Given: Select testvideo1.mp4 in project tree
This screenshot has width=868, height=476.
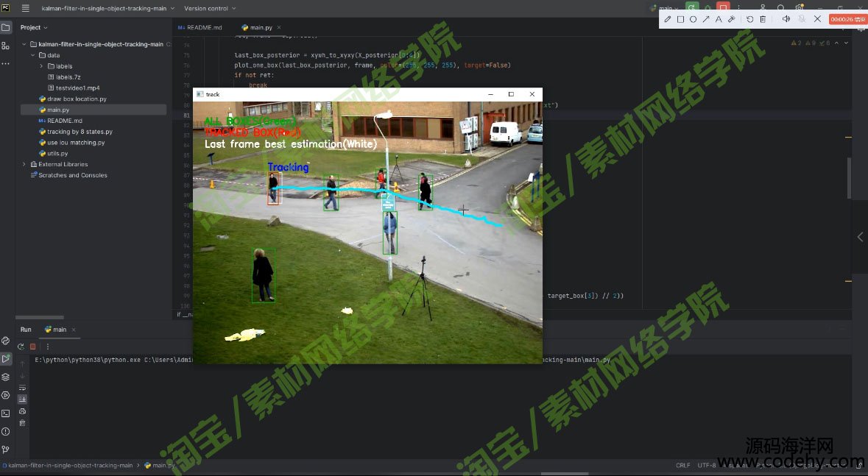Looking at the screenshot, I should [74, 88].
